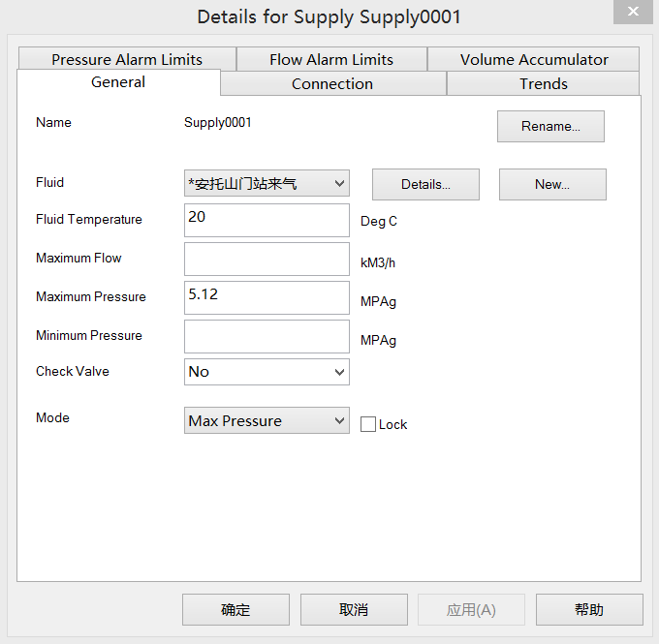Viewport: 659px width, 644px height.
Task: Focus the Maximum Flow input field
Action: pos(267,259)
